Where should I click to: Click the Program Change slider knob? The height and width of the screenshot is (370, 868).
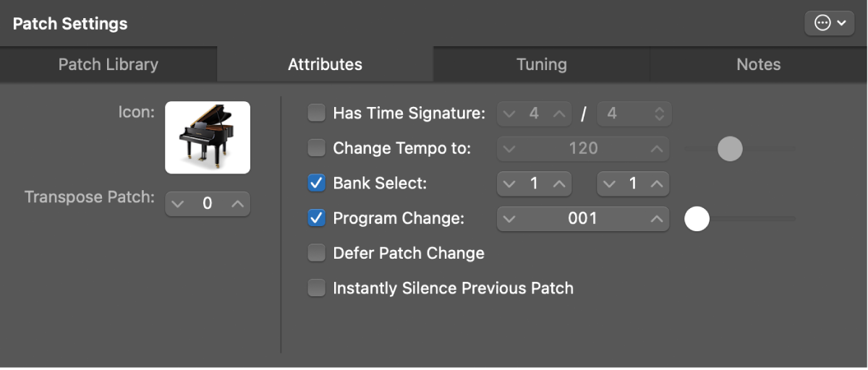pyautogui.click(x=697, y=219)
